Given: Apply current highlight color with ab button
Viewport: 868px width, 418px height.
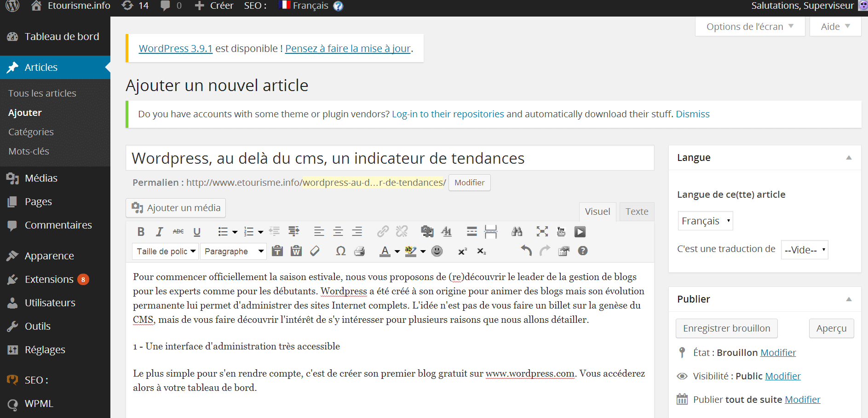Looking at the screenshot, I should [x=411, y=251].
